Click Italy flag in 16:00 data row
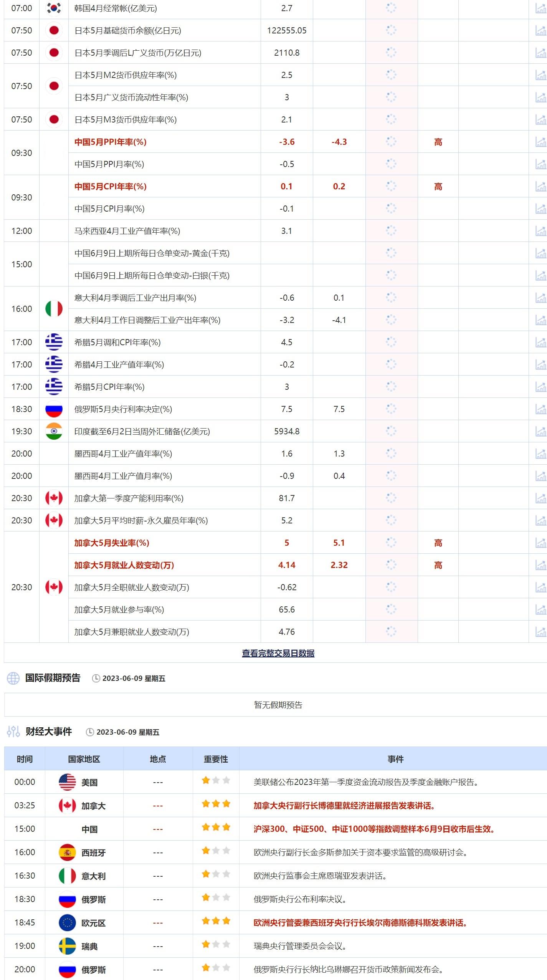 click(x=54, y=309)
